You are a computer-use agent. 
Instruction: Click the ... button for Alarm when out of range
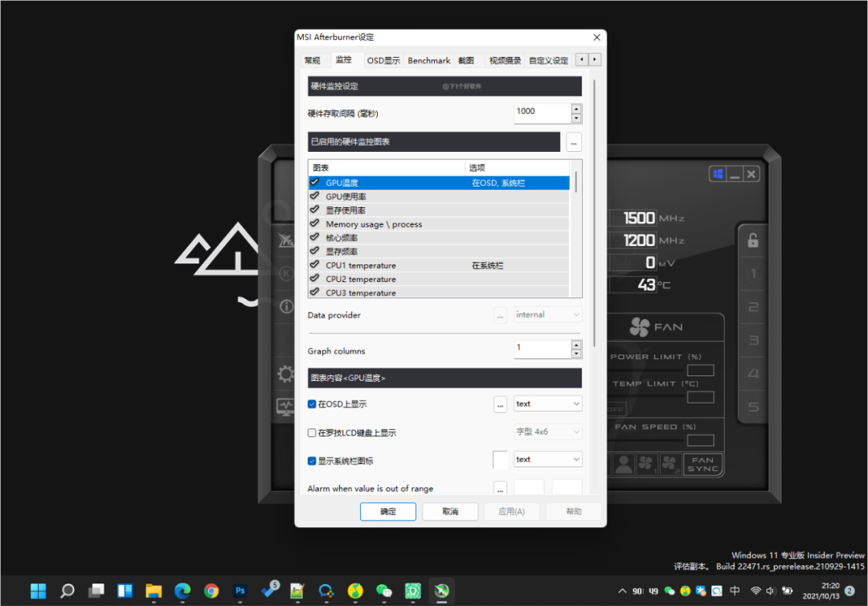click(x=501, y=488)
